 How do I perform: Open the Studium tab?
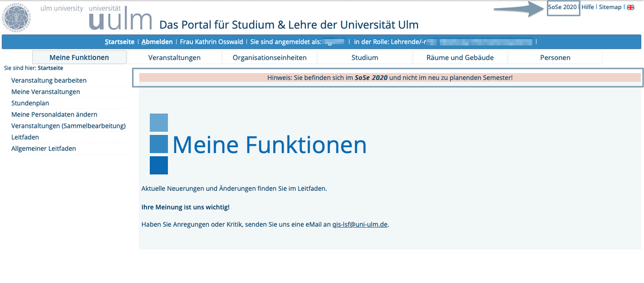(364, 57)
